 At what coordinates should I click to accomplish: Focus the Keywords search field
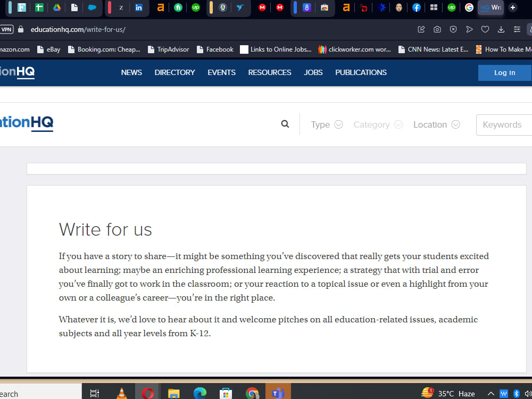504,125
